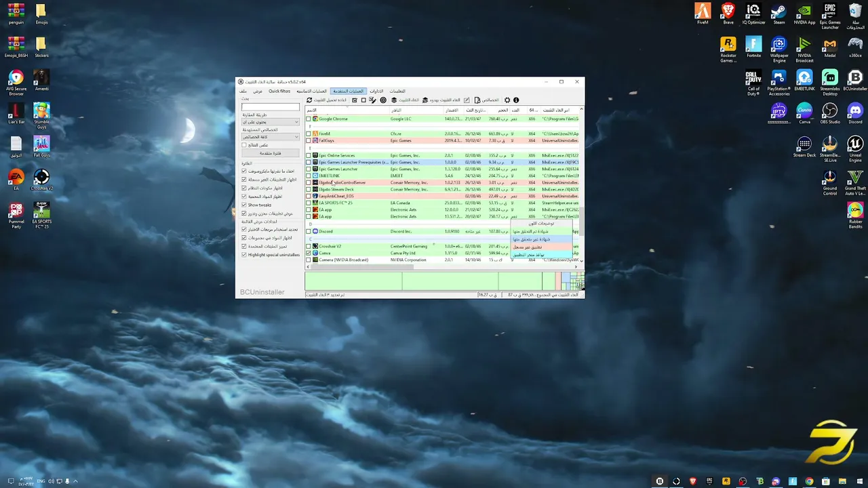Open the highlighted advanced operations menu

[348, 91]
